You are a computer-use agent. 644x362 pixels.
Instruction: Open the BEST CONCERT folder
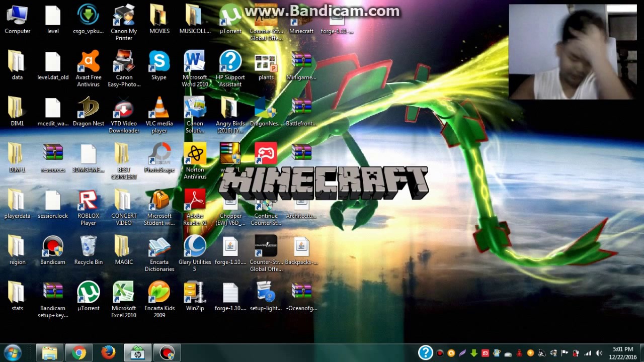(x=124, y=161)
